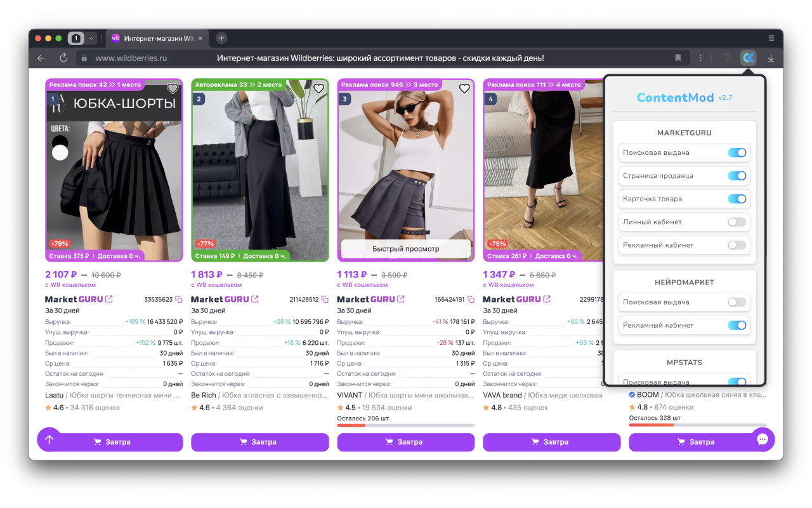Click the blue ContentMod extension icon
This screenshot has width=812, height=508.
point(749,58)
